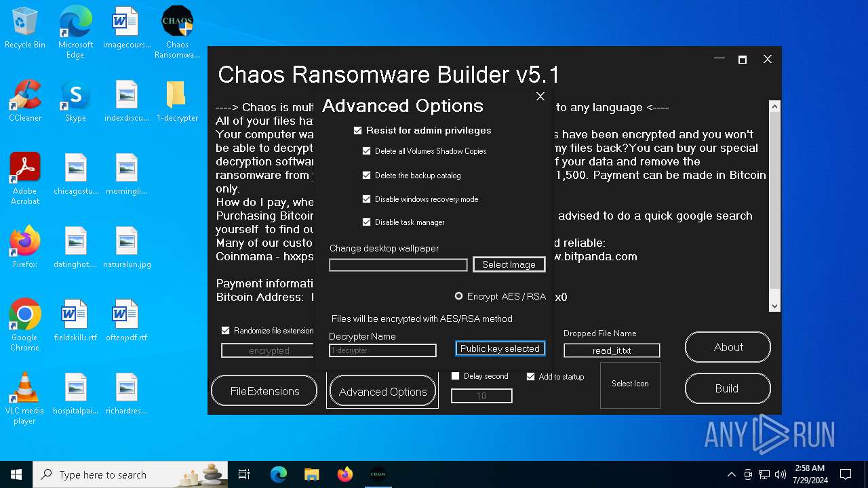Click the About button
The height and width of the screenshot is (488, 868).
(x=728, y=347)
